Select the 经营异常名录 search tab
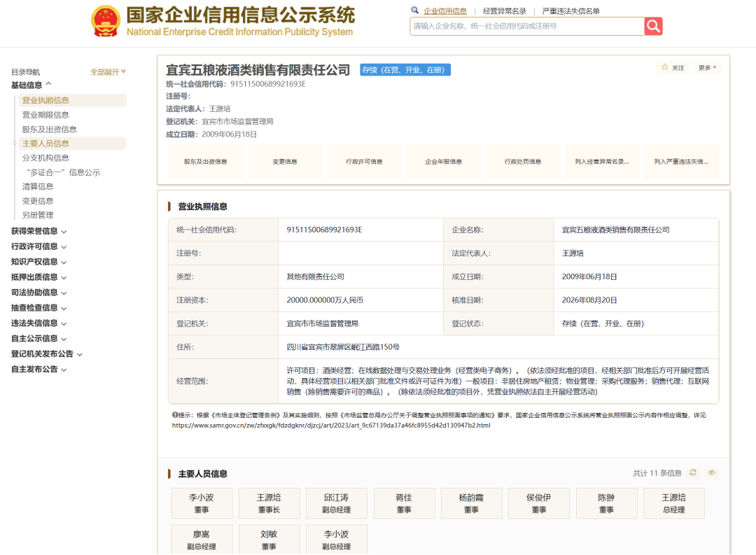Screen dimensions: 756x555 pyautogui.click(x=504, y=10)
